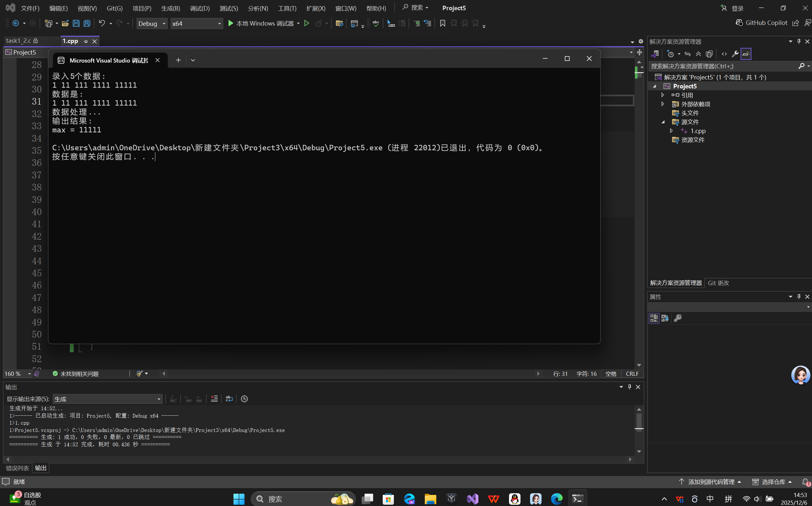Open the 调试(D) menu

point(200,8)
